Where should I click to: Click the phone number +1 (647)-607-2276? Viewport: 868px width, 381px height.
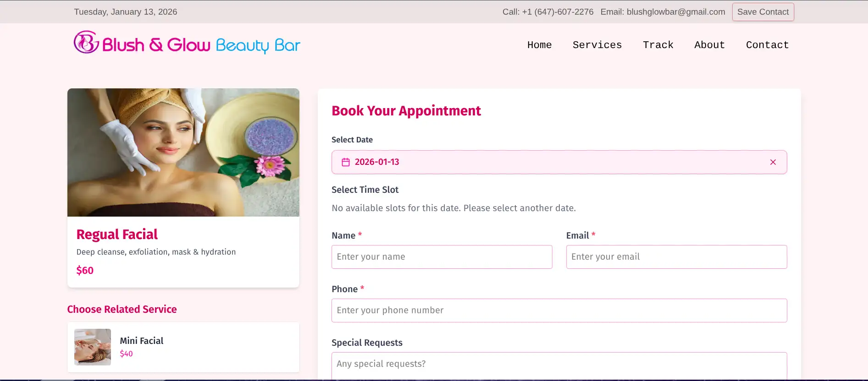coord(558,12)
